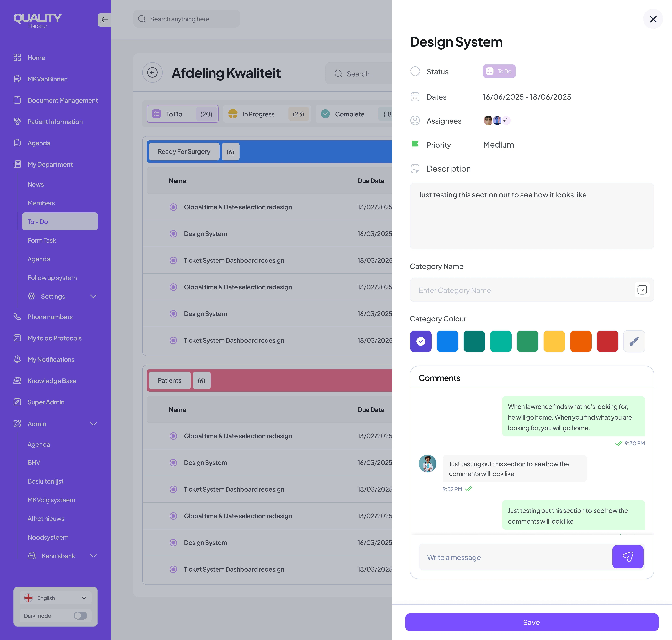Select radio for first Global time row under Patients
Viewport: 672px width, 640px height.
click(173, 436)
